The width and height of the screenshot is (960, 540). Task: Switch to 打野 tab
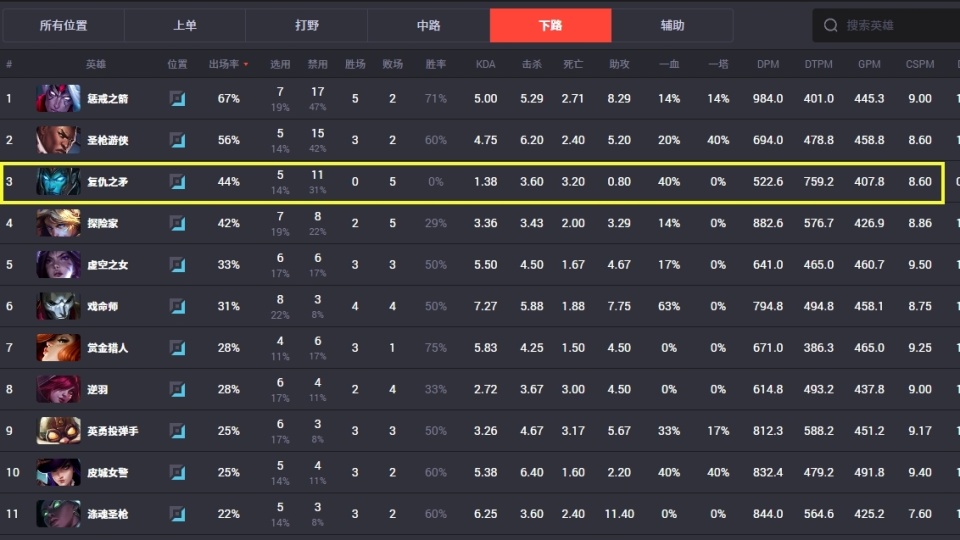click(x=307, y=25)
